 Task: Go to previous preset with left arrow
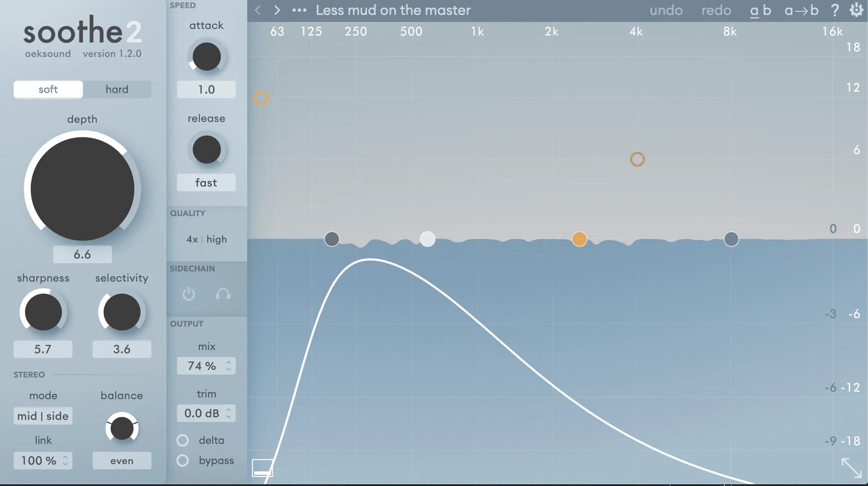pos(257,10)
